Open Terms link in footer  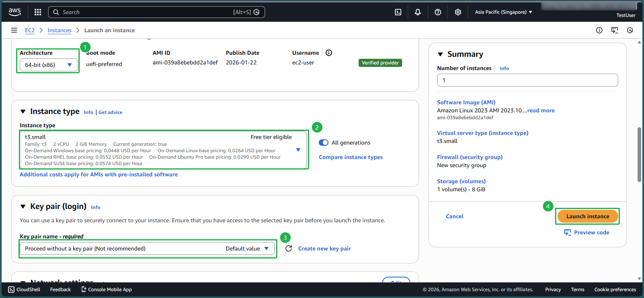(x=577, y=290)
